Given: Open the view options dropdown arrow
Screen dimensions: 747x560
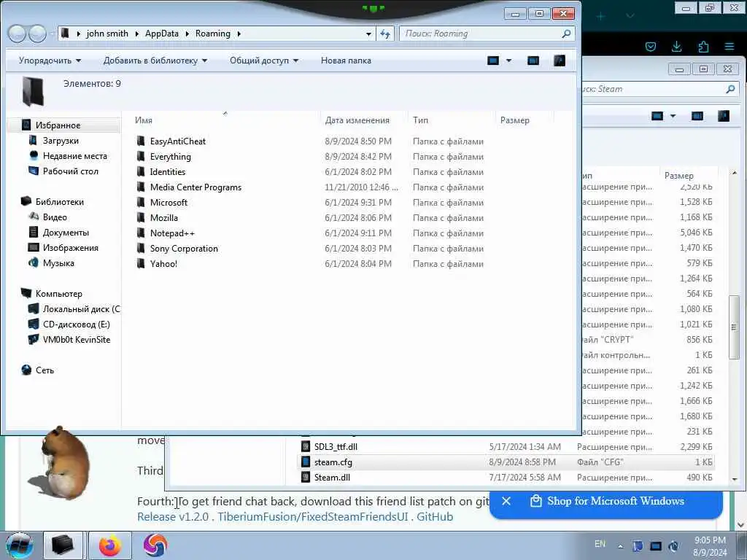Looking at the screenshot, I should coord(508,61).
